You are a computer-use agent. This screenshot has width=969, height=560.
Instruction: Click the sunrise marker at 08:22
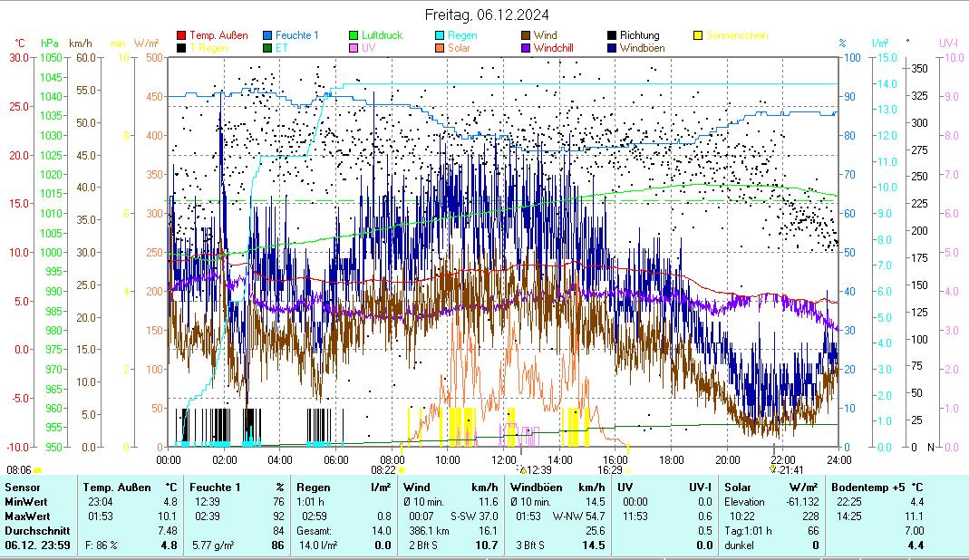coord(402,470)
